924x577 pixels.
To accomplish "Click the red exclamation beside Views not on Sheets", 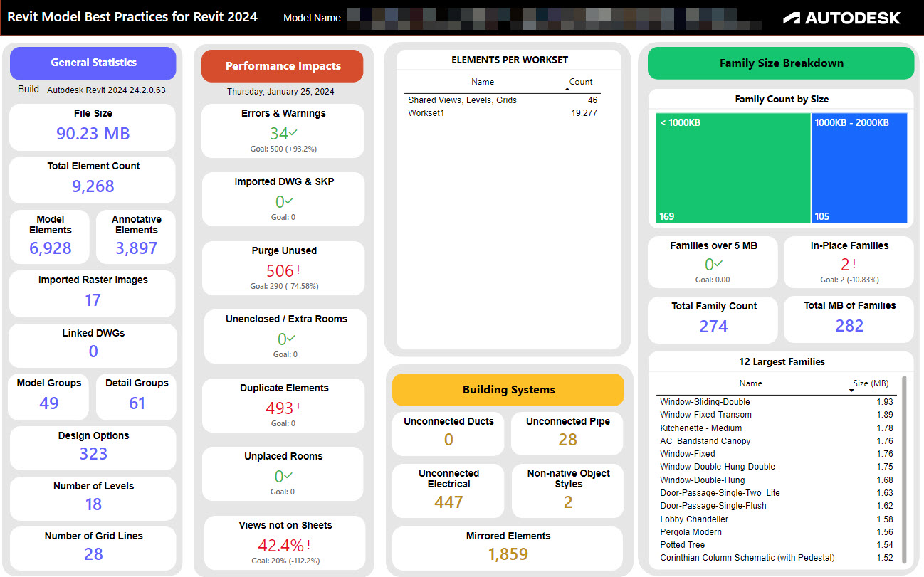I will 309,545.
